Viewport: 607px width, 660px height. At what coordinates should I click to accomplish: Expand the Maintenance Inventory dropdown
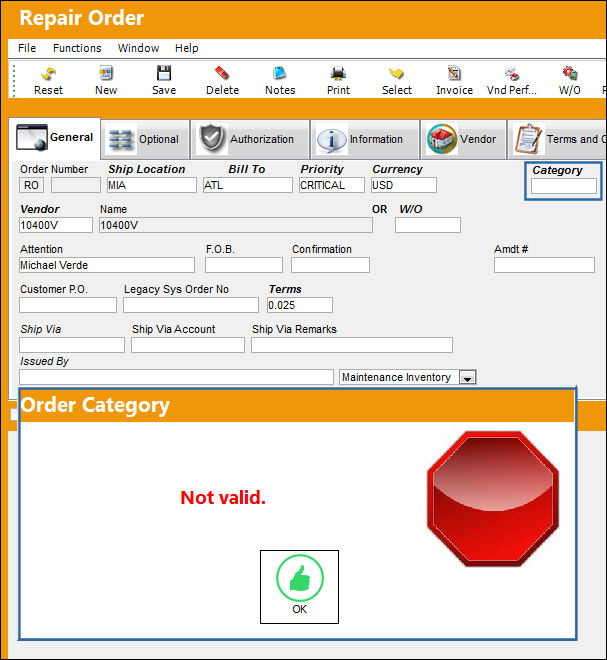click(x=467, y=377)
